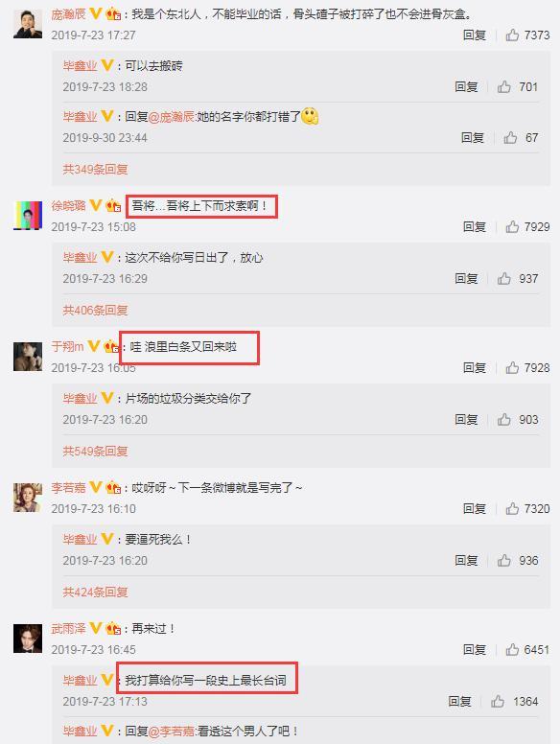Like 于翔m's comment with 7928 likes
This screenshot has width=560, height=744.
pyautogui.click(x=512, y=368)
